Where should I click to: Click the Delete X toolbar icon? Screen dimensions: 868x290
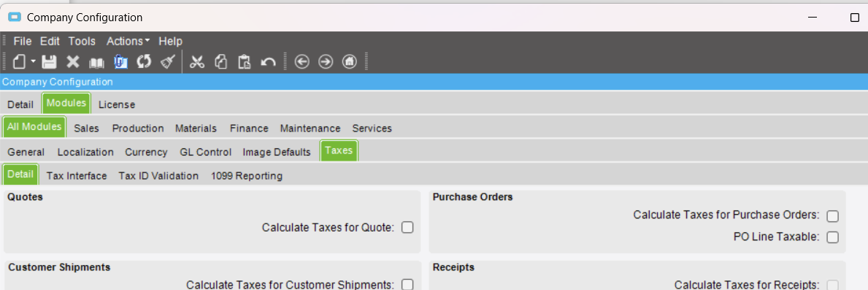tap(73, 61)
